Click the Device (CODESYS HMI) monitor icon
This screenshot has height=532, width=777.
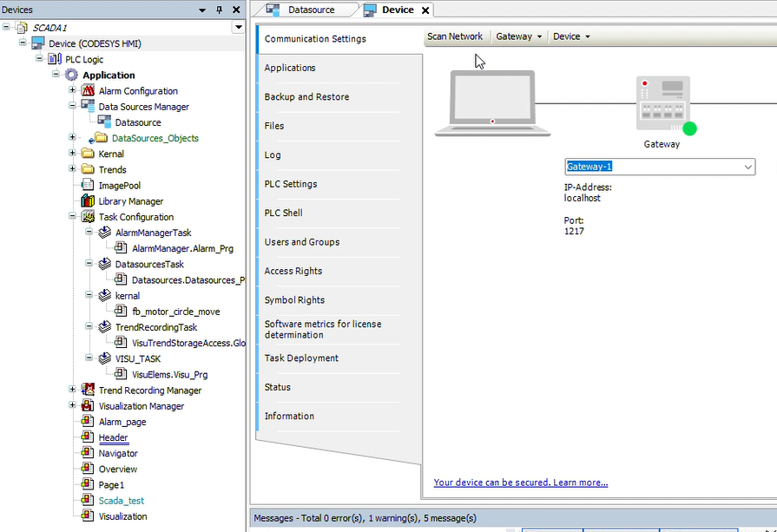(38, 43)
